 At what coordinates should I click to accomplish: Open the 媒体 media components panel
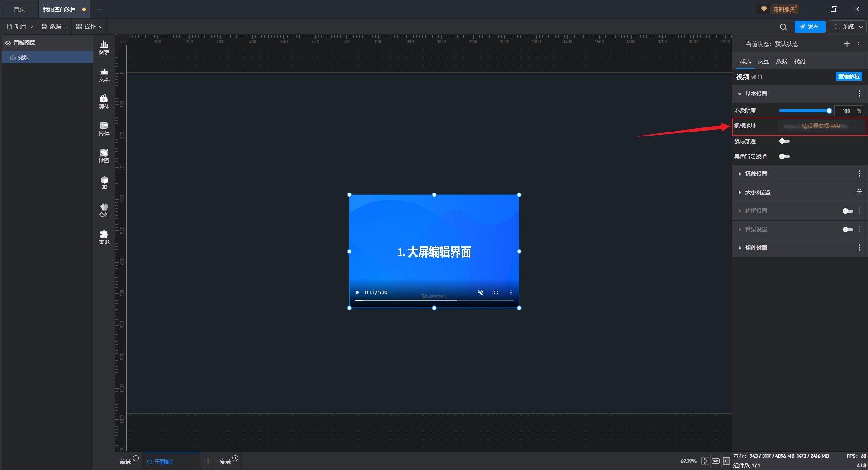tap(104, 102)
